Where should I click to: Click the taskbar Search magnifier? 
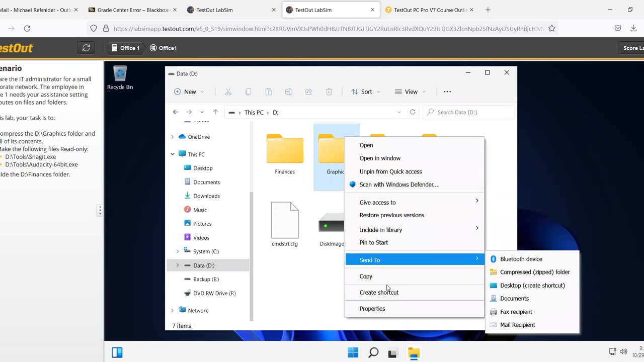coord(373,352)
